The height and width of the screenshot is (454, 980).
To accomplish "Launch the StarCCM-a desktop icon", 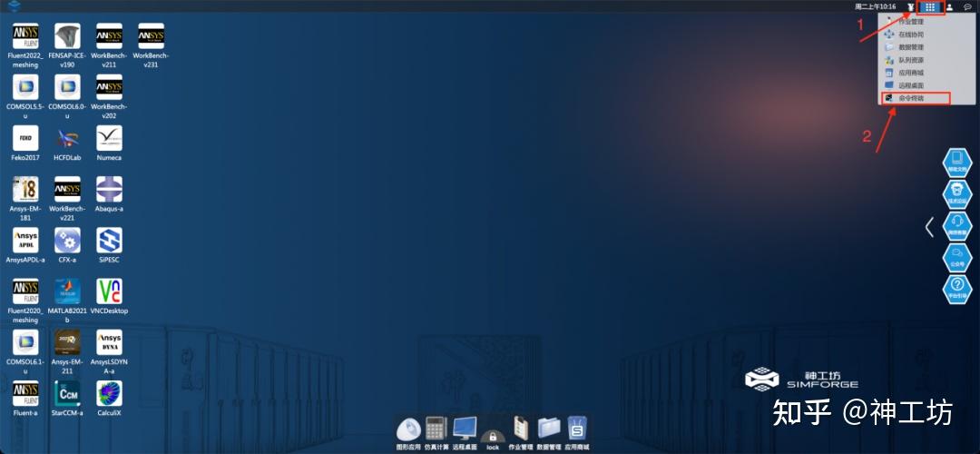I will [67, 394].
